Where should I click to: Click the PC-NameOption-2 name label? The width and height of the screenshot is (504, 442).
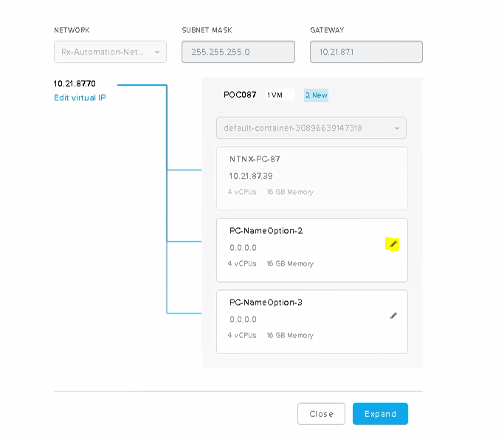coord(266,230)
